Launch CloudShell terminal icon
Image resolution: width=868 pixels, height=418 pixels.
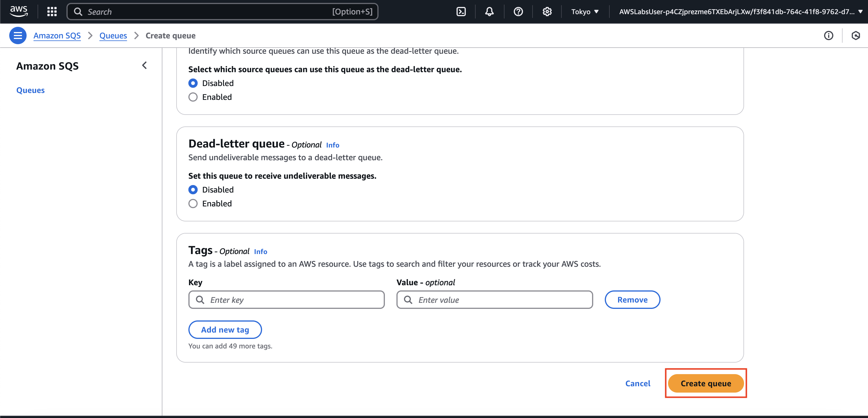(x=461, y=12)
